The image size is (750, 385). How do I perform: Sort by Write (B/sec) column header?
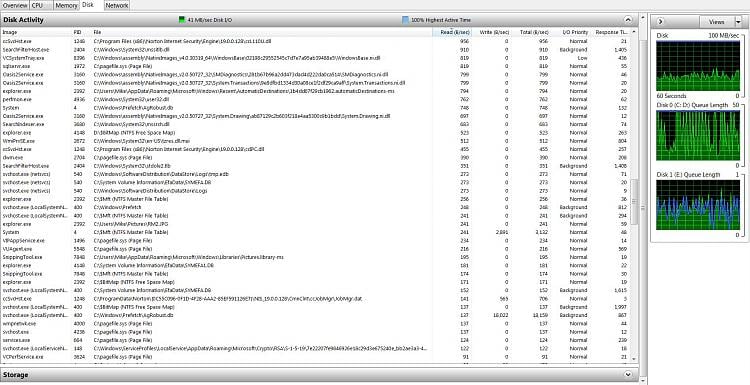[491, 32]
